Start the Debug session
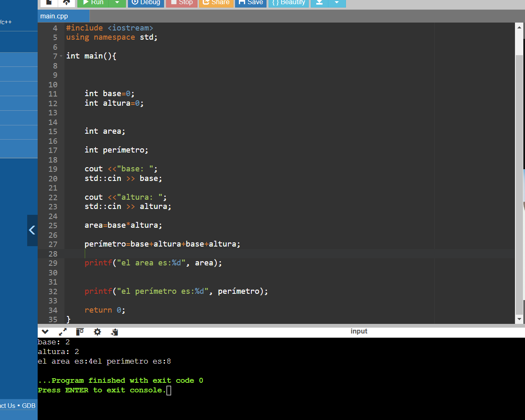Screen dimensions: 525x420 coord(146,3)
